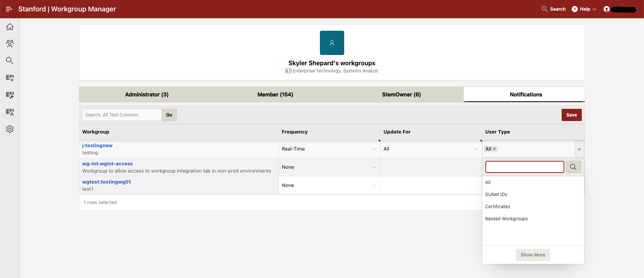Viewport: 644px width, 278px height.
Task: Switch to StemOwner (6) tab
Action: (401, 94)
